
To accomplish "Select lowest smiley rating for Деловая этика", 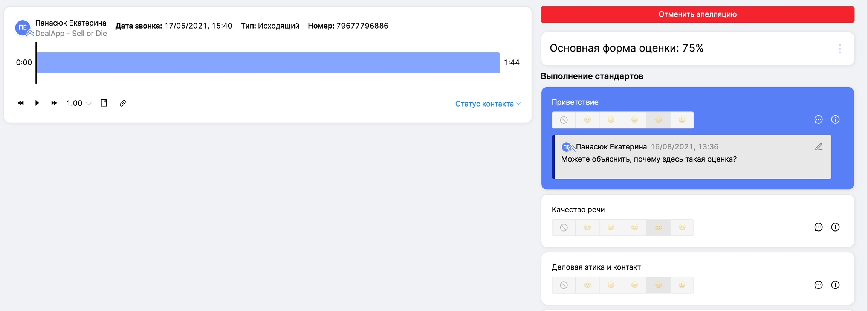I will point(587,285).
